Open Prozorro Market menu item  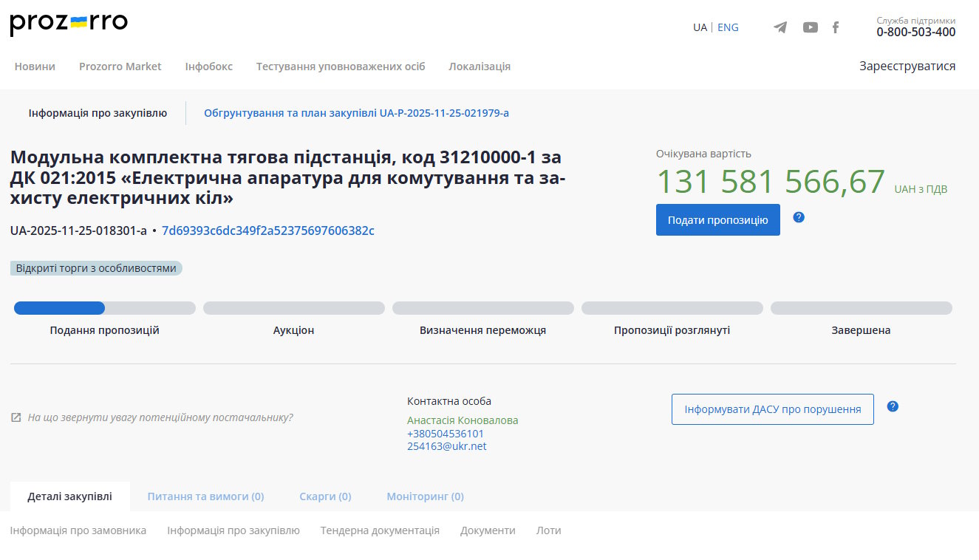[120, 66]
